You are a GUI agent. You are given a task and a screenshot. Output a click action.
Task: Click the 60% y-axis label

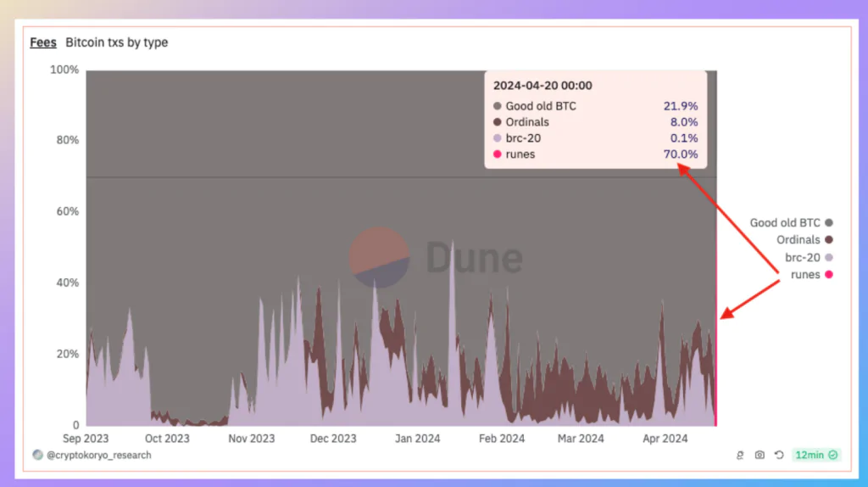(x=68, y=211)
